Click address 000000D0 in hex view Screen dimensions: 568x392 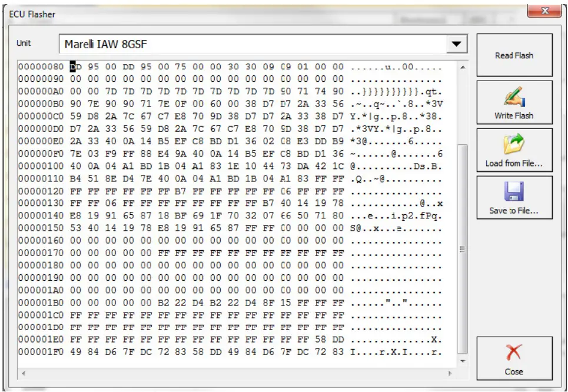coord(41,129)
